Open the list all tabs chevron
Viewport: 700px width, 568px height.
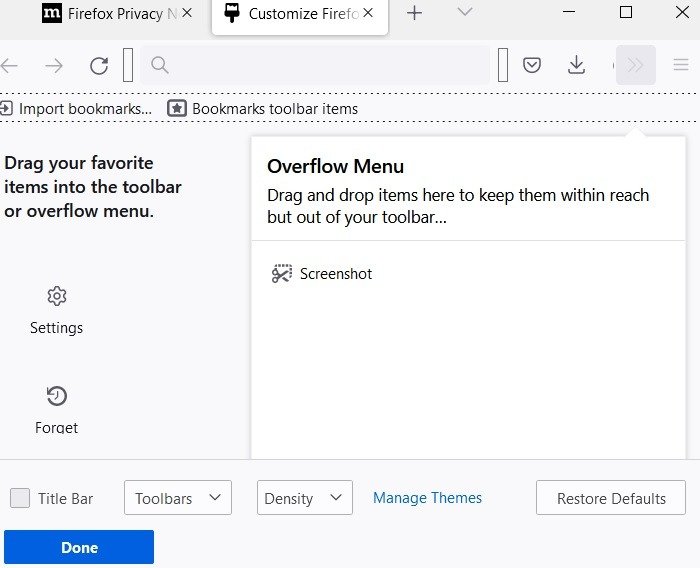465,12
